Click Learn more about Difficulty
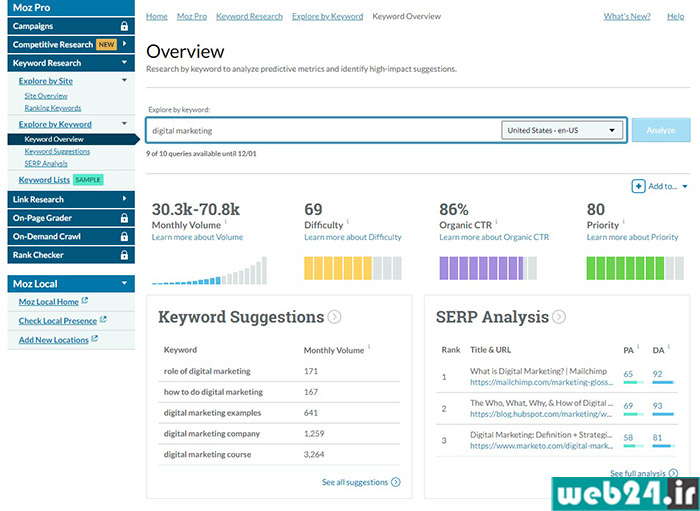This screenshot has width=700, height=511. (353, 237)
